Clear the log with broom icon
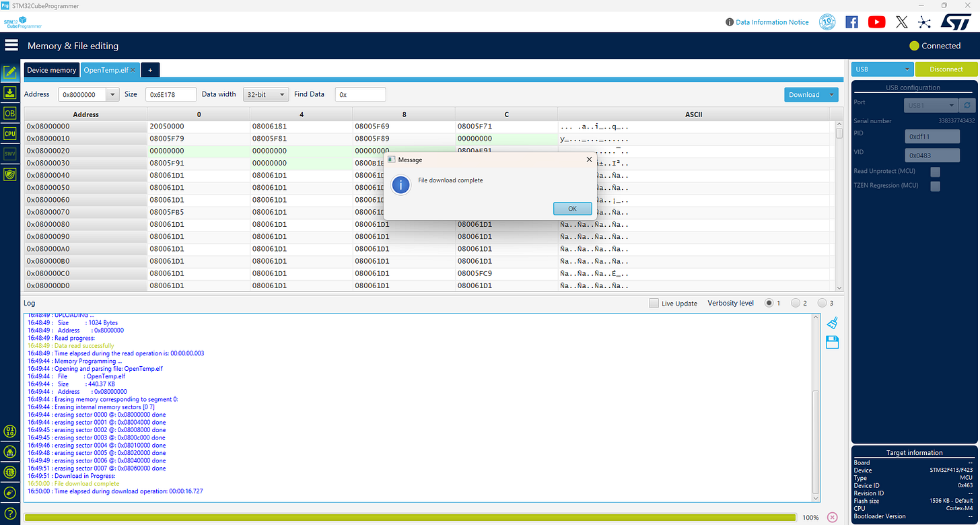This screenshot has width=980, height=525. tap(832, 323)
